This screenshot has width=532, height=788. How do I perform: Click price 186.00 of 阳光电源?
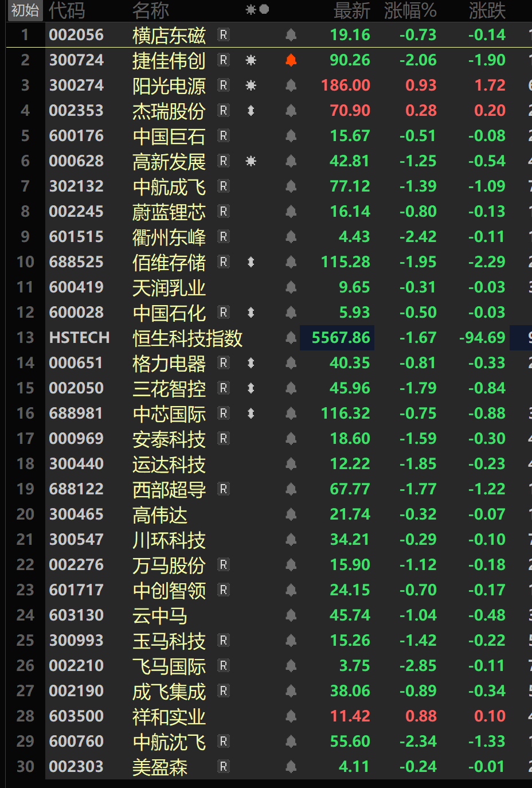[346, 85]
